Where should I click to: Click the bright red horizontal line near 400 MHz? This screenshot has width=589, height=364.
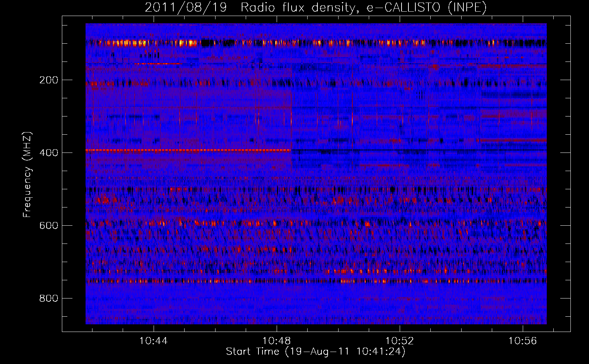point(188,150)
